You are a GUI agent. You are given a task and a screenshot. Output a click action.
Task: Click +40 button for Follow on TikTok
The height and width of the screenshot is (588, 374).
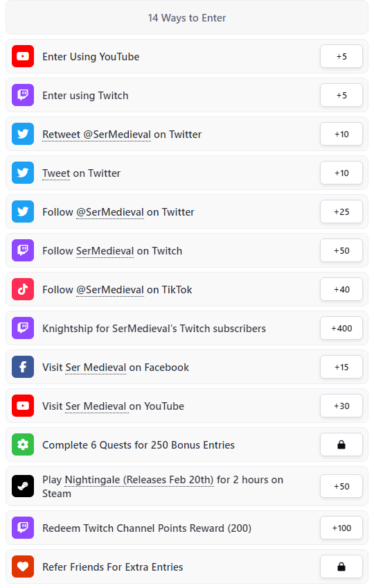341,289
